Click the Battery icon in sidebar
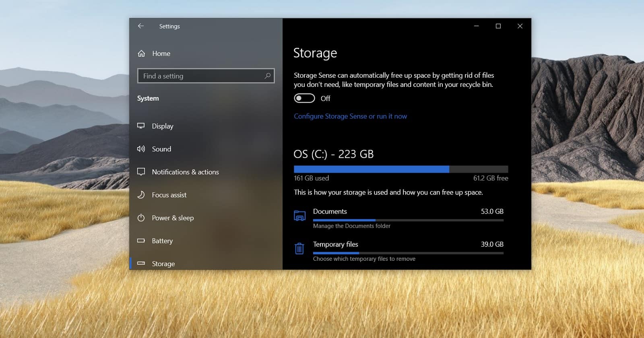The height and width of the screenshot is (338, 644). [x=141, y=241]
